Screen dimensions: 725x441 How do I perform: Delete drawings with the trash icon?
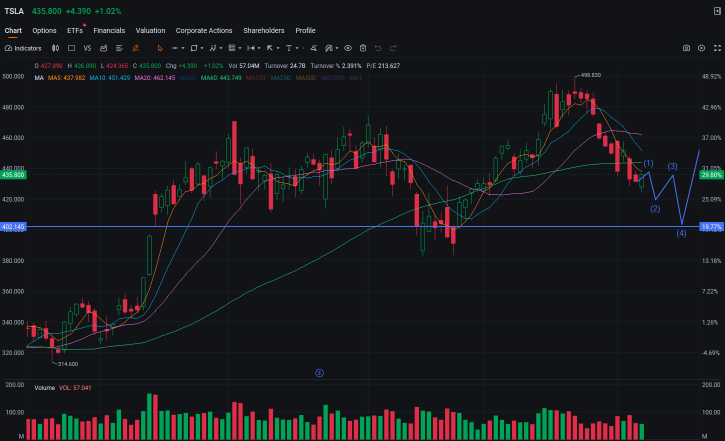click(363, 48)
